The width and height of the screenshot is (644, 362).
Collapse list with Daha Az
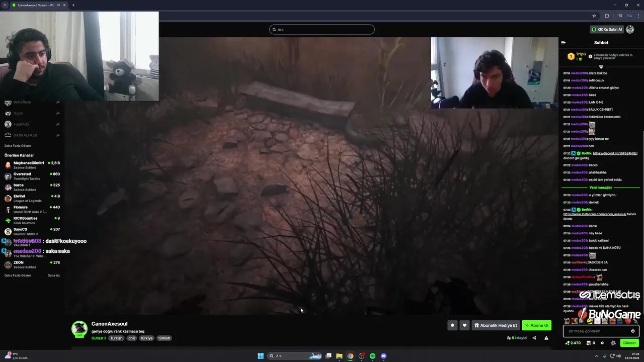(x=54, y=276)
